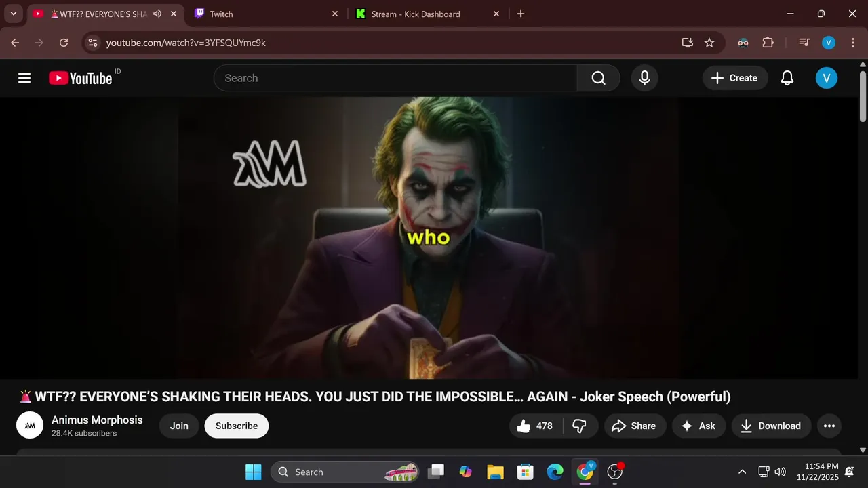Open Chrome profile V icon

click(828, 43)
